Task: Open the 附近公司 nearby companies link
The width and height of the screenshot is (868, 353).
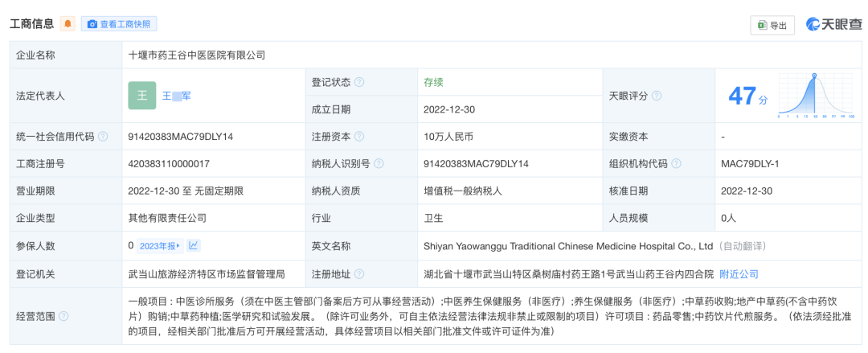Action: (739, 274)
